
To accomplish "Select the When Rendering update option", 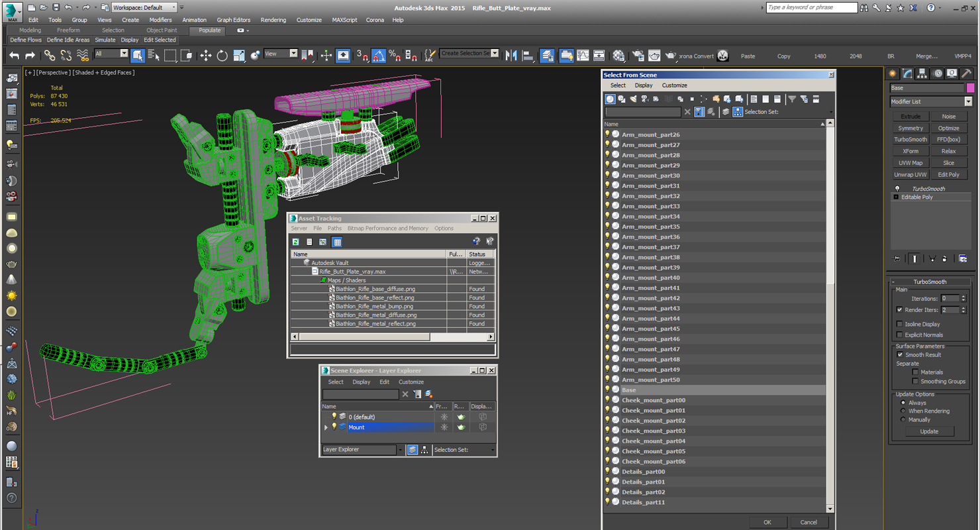I will tap(903, 411).
